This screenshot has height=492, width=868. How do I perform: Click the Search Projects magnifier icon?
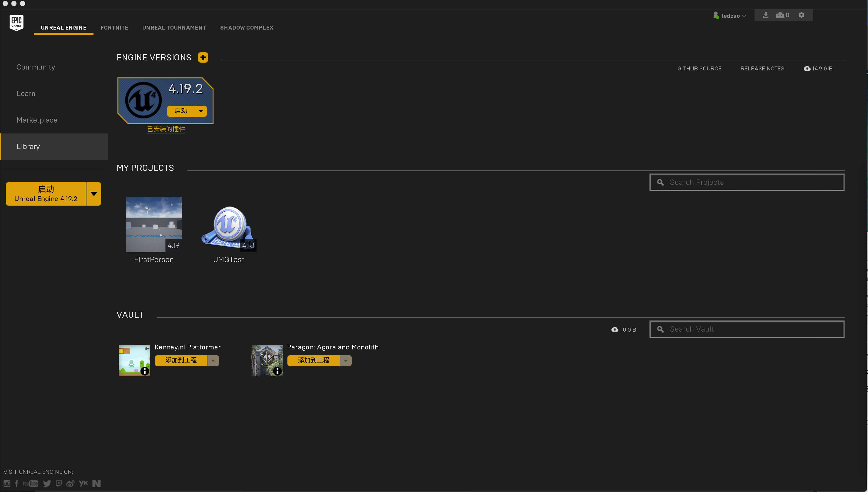(x=661, y=183)
